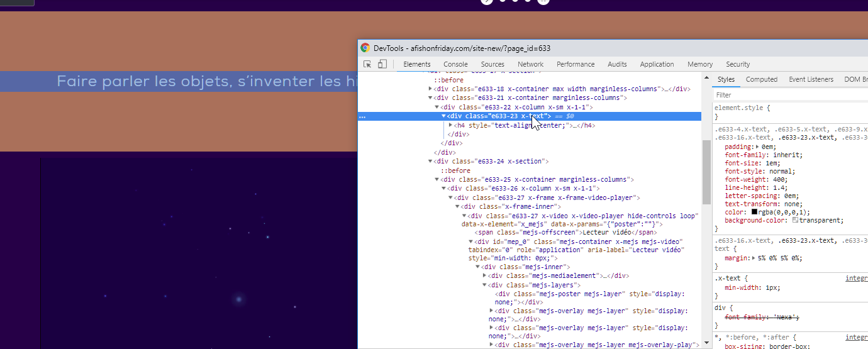Image resolution: width=868 pixels, height=349 pixels.
Task: Open the Computed styles tab
Action: (762, 79)
